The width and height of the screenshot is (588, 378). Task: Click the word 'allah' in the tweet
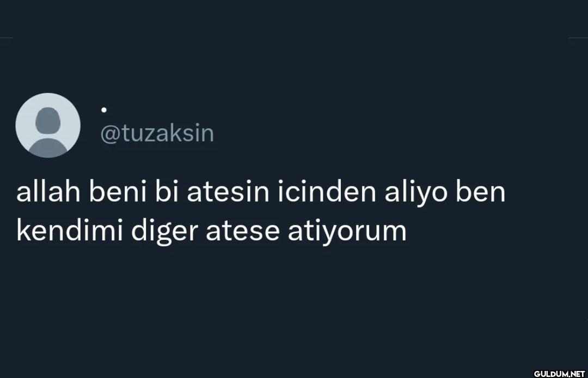(x=48, y=191)
